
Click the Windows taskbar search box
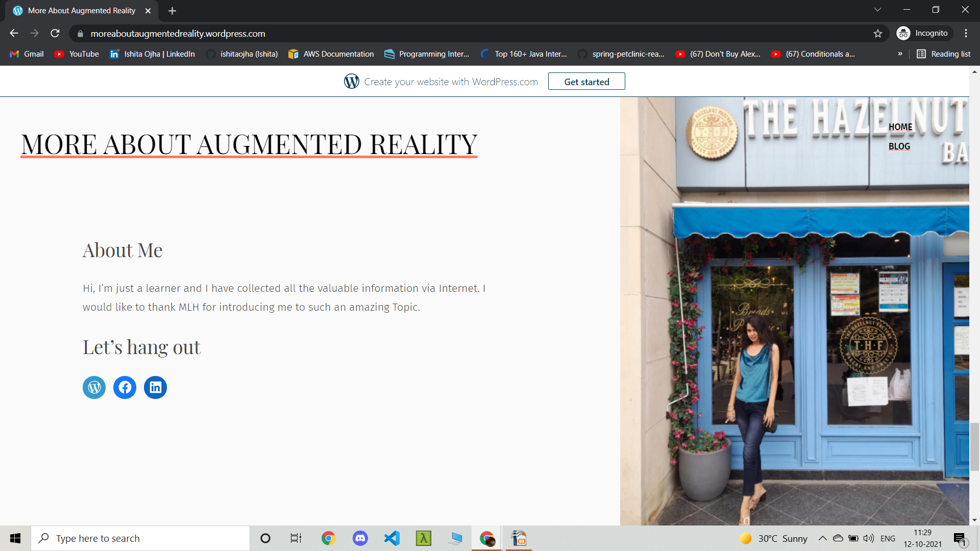pyautogui.click(x=140, y=538)
